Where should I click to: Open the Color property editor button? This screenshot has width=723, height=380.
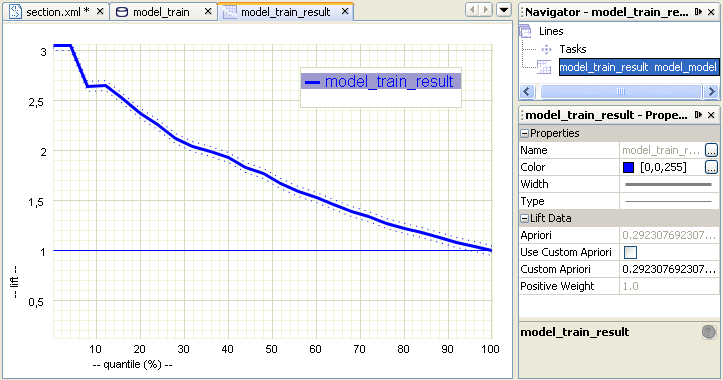coord(711,167)
